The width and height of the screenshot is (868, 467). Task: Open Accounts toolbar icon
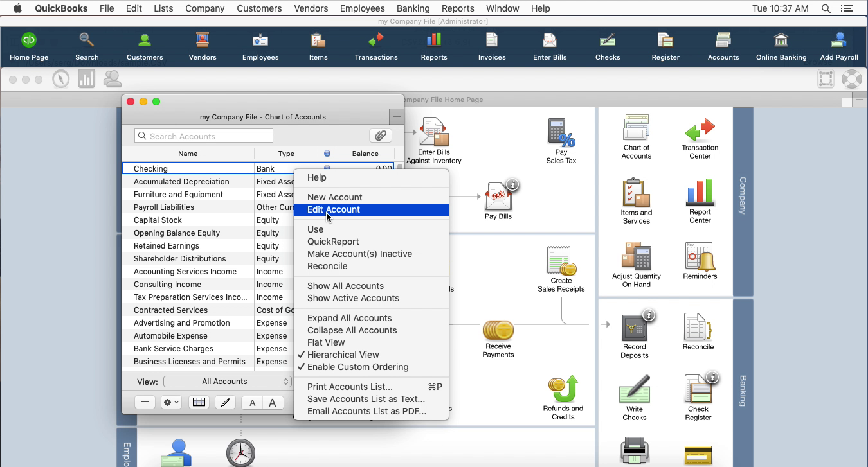coord(723,46)
